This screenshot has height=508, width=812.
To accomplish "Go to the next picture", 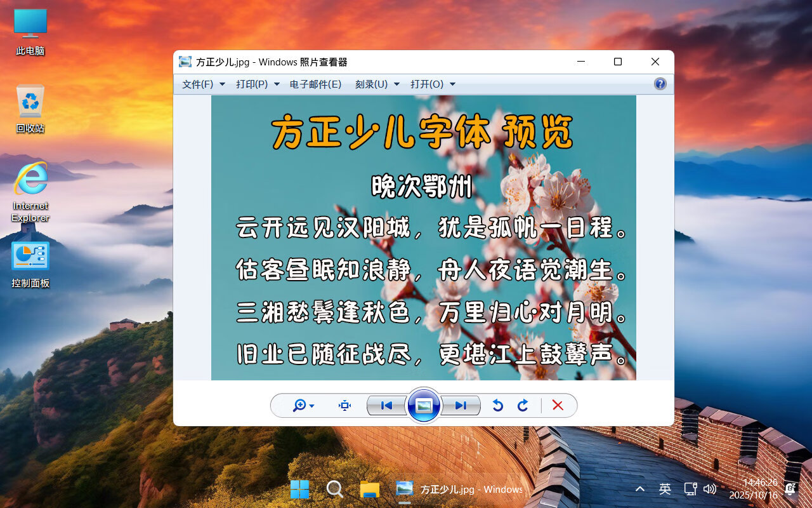I will [461, 406].
